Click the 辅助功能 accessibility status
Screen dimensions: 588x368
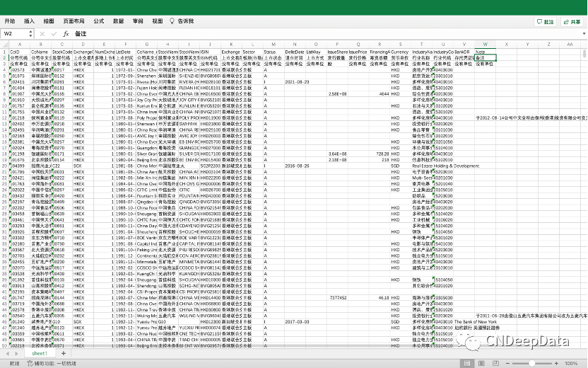point(52,364)
